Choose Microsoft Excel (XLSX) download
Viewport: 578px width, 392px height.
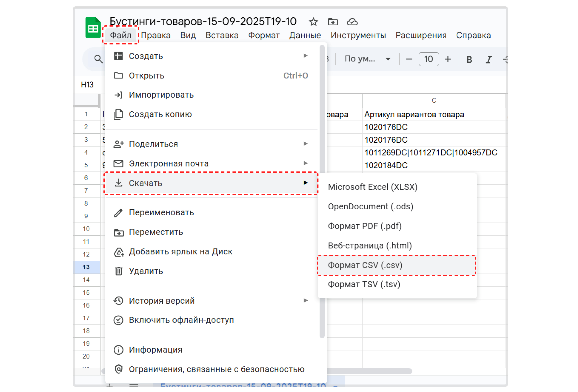tap(373, 187)
